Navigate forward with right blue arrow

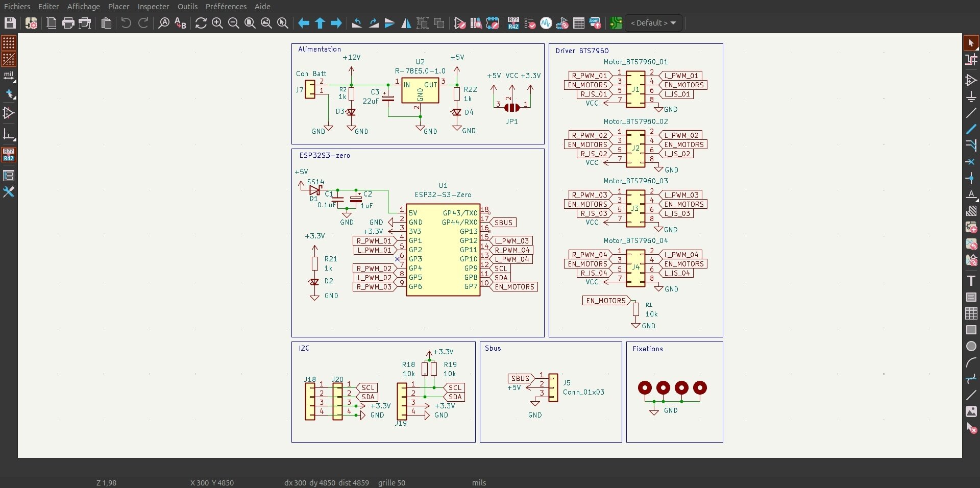pyautogui.click(x=336, y=23)
